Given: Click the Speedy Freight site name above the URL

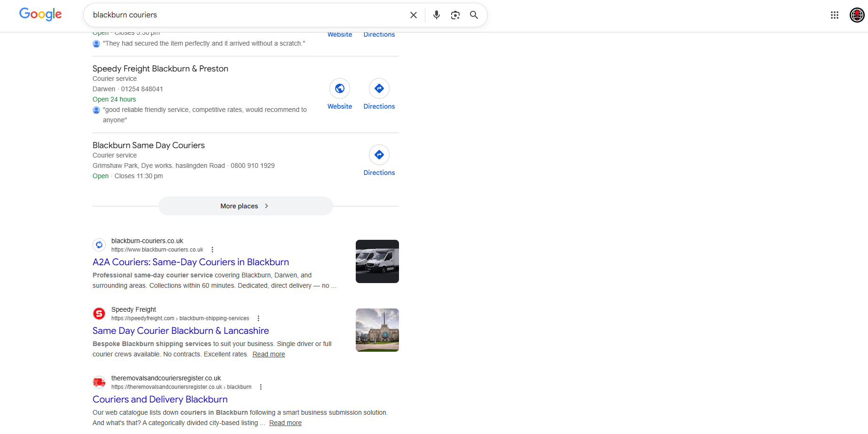Looking at the screenshot, I should pos(133,309).
